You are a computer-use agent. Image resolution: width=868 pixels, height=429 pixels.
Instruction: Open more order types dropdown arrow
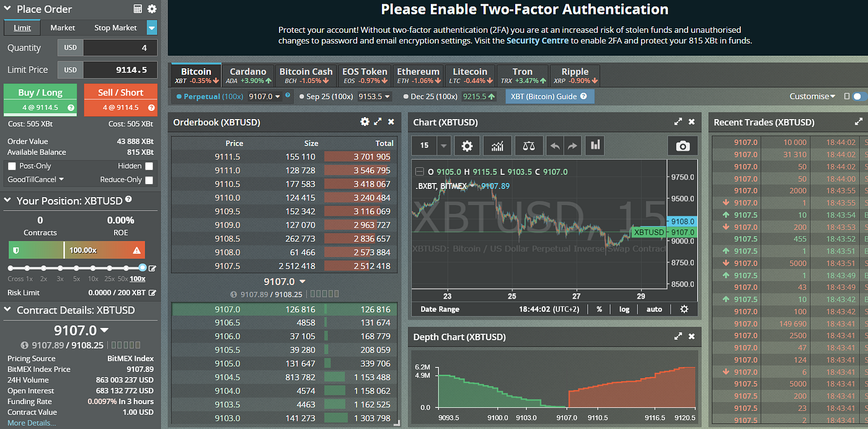coord(152,28)
